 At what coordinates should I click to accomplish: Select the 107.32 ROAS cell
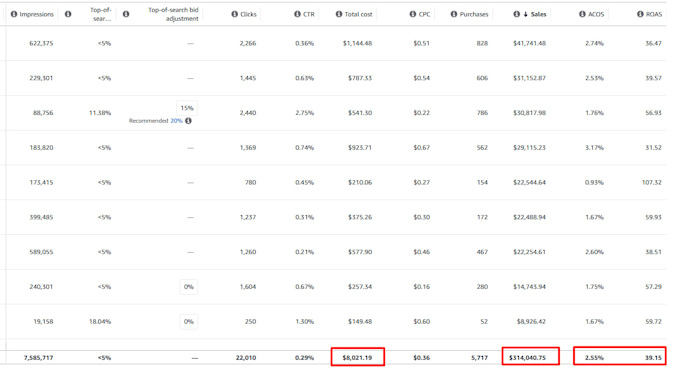click(x=652, y=182)
